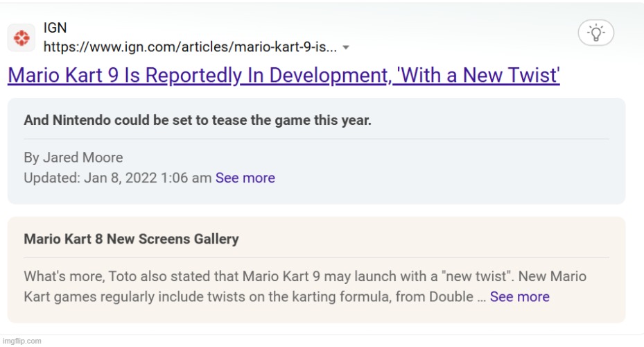Viewport: 644px width, 347px height.
Task: Open the Mario Kart 9 headline link
Action: point(283,76)
